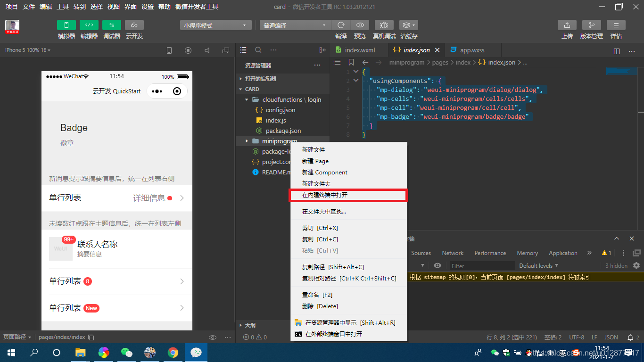Screen dimensions: 644x362
Task: Toggle the 模拟器 simulator panel button
Action: pos(66,25)
